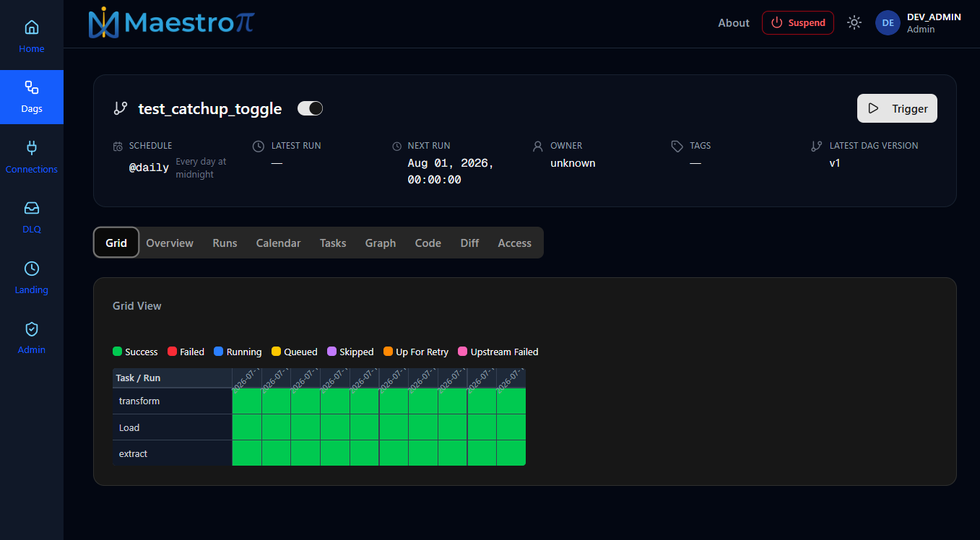Select the transform task row label
The height and width of the screenshot is (540, 980).
tap(139, 401)
